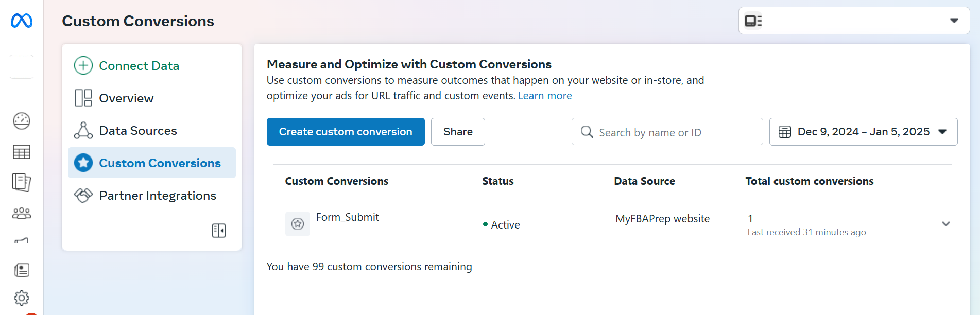This screenshot has width=980, height=315.
Task: Expand the Form_Submit row chevron
Action: pyautogui.click(x=946, y=224)
